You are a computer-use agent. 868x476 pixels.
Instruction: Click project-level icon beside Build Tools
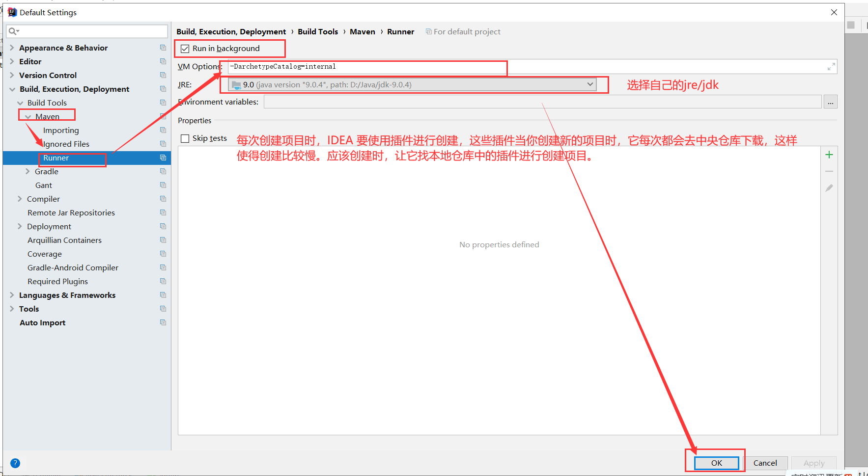(163, 103)
